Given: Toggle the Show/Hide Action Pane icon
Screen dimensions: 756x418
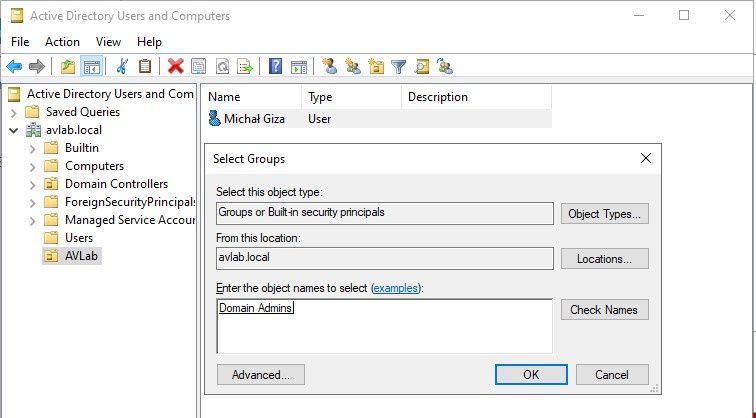Looking at the screenshot, I should (299, 66).
